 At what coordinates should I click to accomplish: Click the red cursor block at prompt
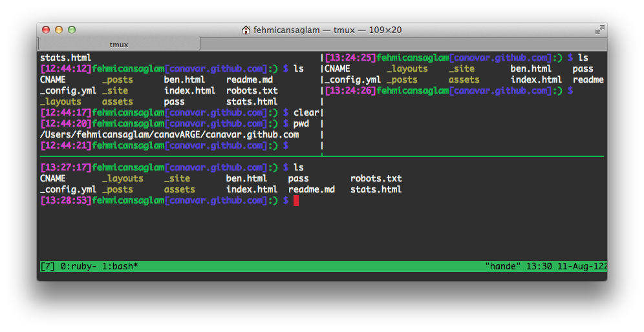tap(296, 201)
